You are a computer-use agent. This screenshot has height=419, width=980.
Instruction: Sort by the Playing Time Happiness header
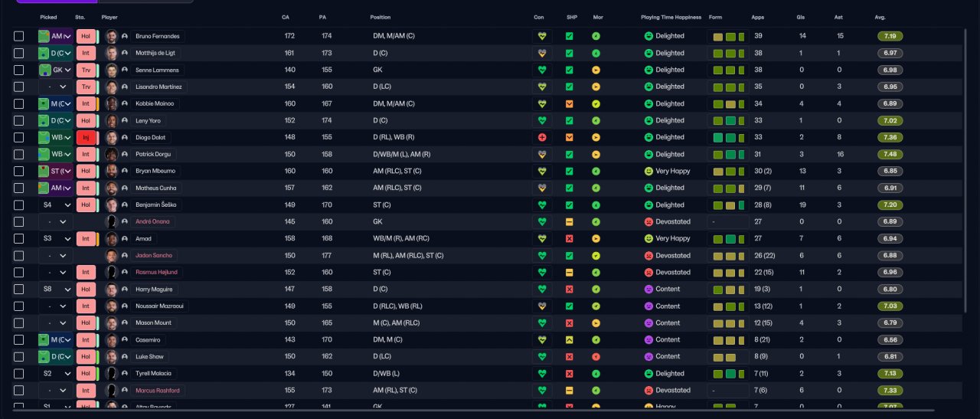[670, 17]
